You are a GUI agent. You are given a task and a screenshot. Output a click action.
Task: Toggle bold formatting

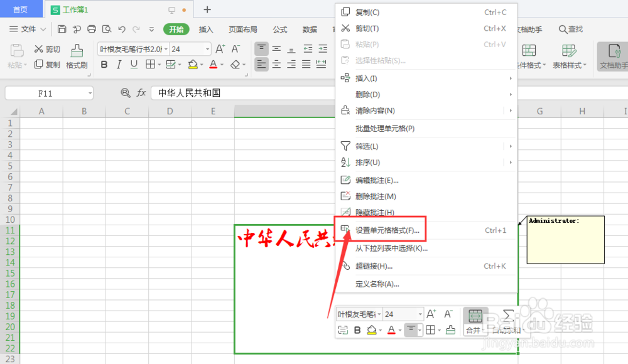pyautogui.click(x=104, y=64)
